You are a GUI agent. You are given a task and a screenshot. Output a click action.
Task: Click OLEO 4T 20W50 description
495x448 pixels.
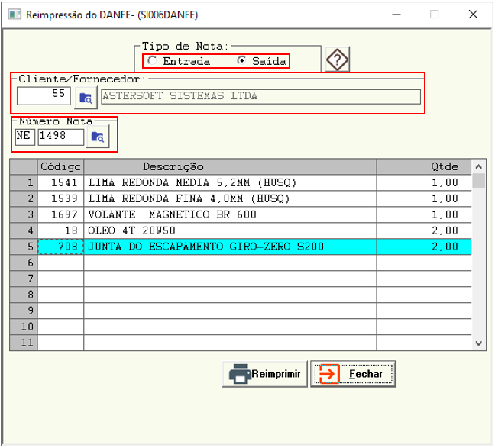tap(230, 230)
